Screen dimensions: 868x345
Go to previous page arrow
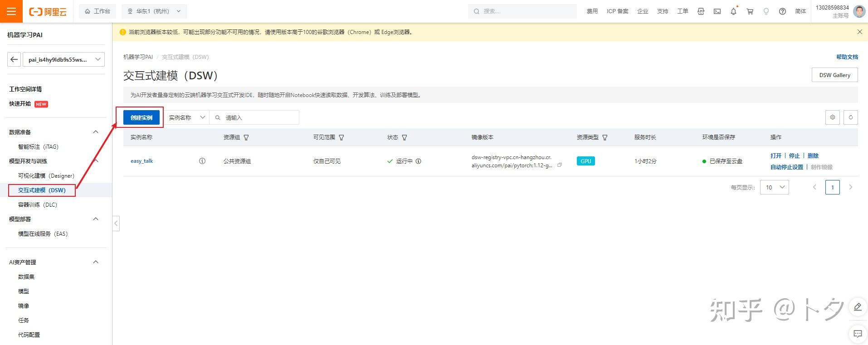pos(814,187)
